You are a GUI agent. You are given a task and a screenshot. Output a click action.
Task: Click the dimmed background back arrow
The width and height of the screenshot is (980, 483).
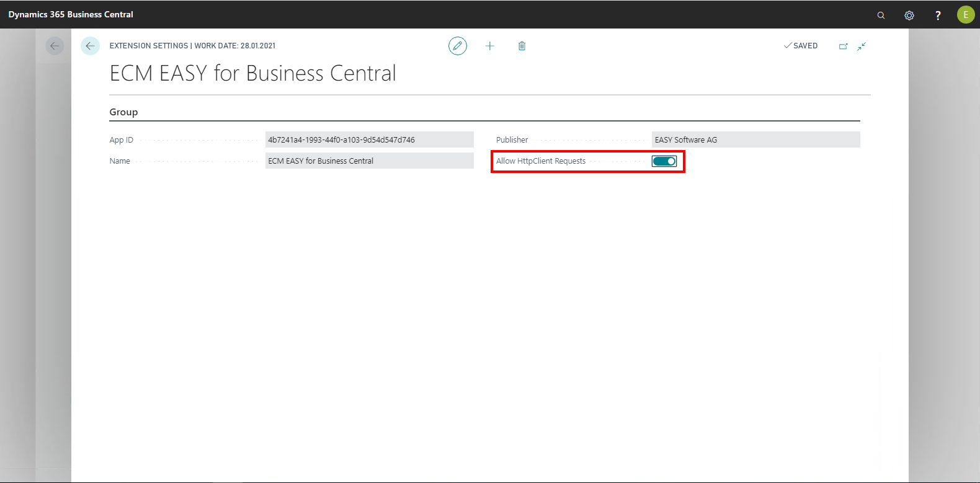click(55, 46)
